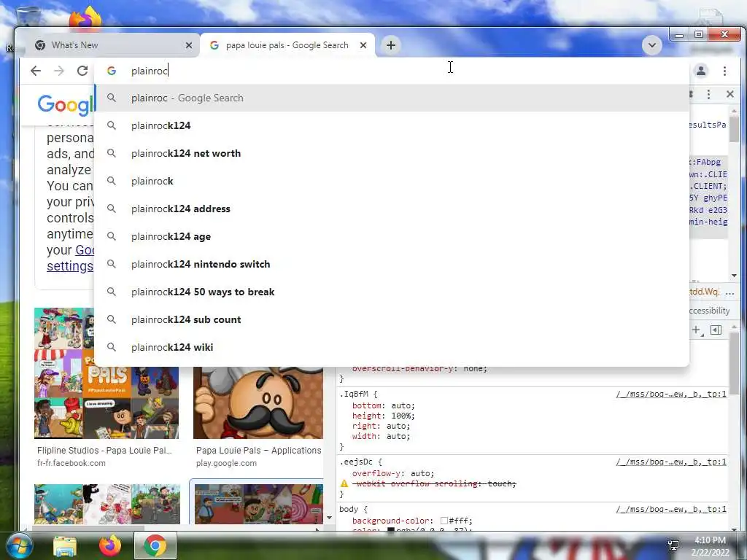Pick the plainrock124 age suggestion
747x560 pixels.
392,236
